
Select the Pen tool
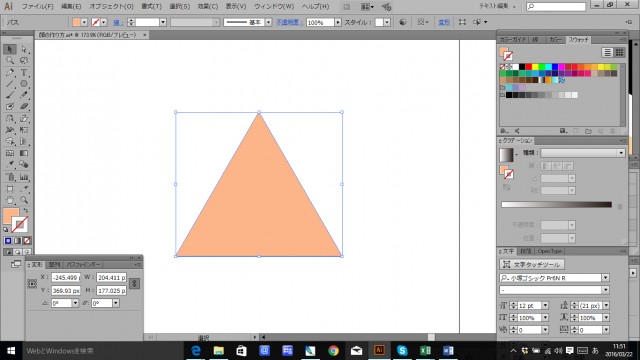pos(10,72)
